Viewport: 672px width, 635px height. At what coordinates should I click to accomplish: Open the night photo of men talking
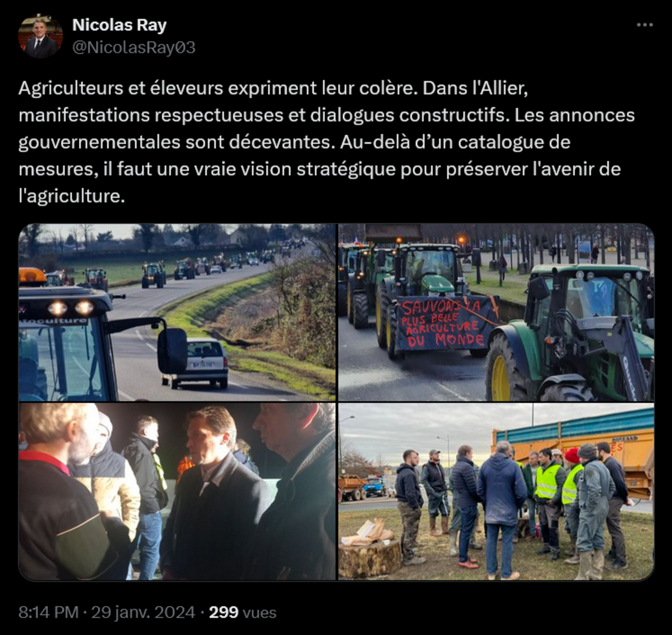[x=177, y=491]
